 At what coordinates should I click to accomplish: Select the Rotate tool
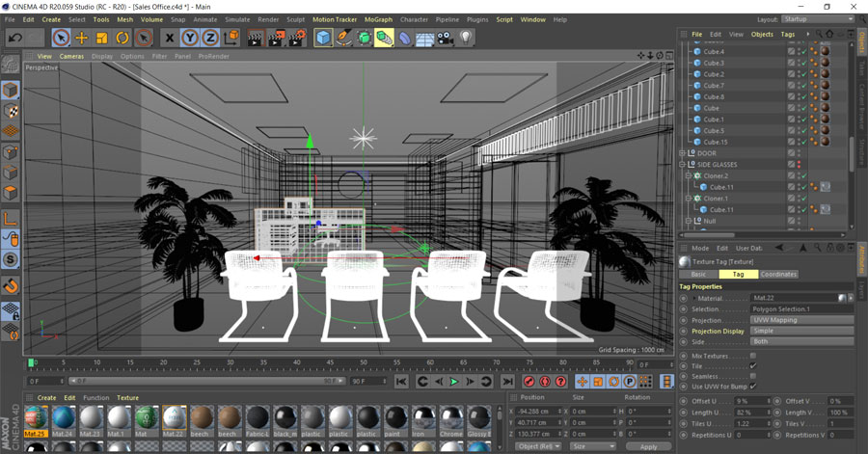[x=122, y=38]
